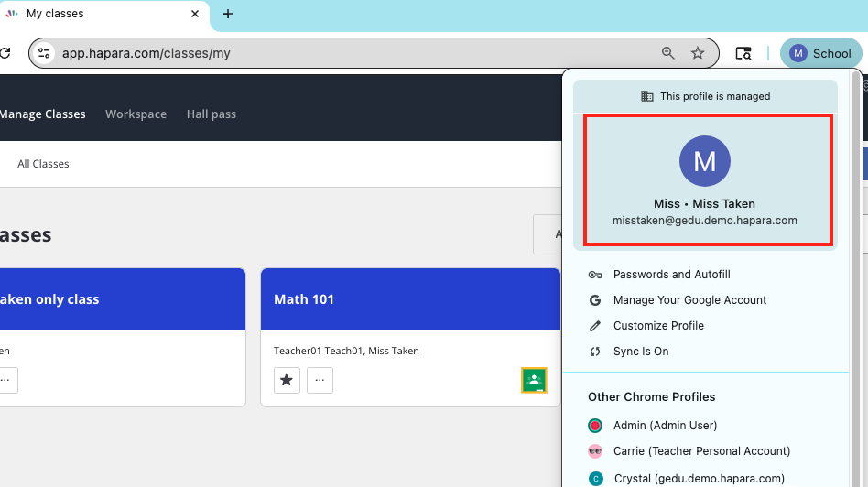Click the zoom magnifier icon in address bar
This screenshot has height=487, width=868.
tap(668, 53)
